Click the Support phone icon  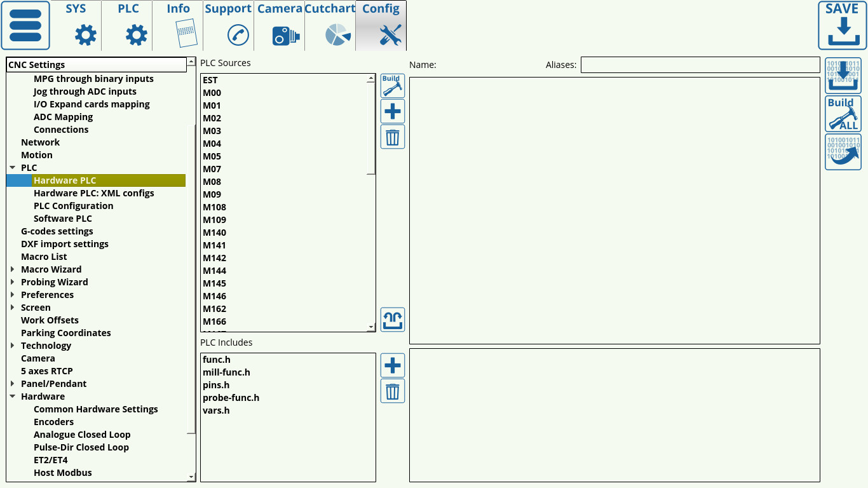point(237,35)
